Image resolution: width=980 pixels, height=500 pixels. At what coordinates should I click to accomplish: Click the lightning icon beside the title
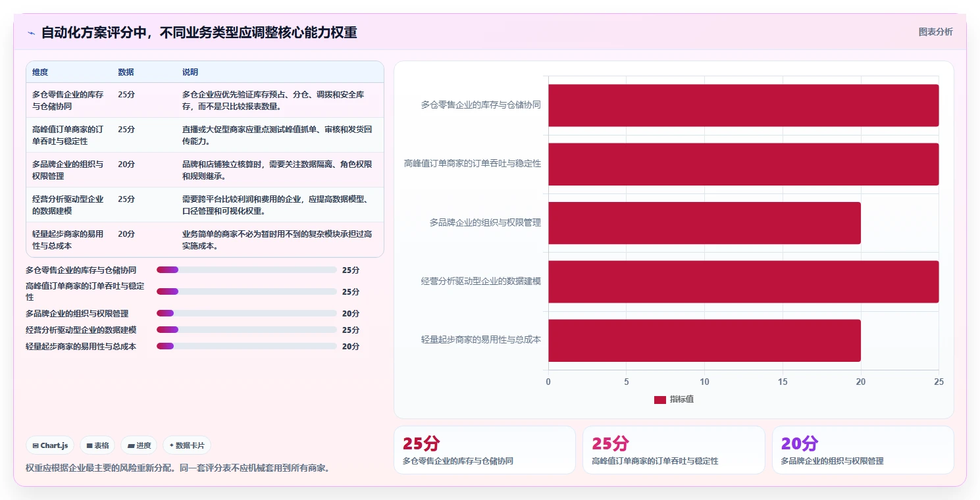32,33
